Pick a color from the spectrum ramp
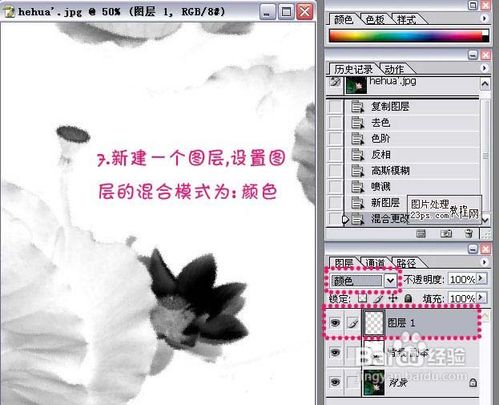This screenshot has width=499, height=405. 405,36
